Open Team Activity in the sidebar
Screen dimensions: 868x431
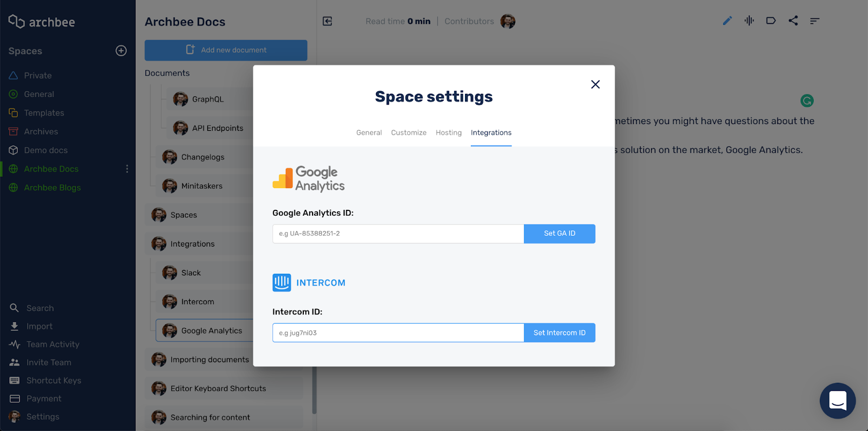click(x=53, y=344)
